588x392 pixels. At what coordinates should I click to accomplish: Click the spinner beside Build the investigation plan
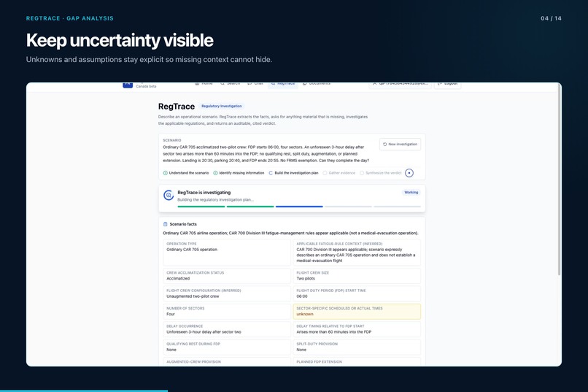coord(271,173)
